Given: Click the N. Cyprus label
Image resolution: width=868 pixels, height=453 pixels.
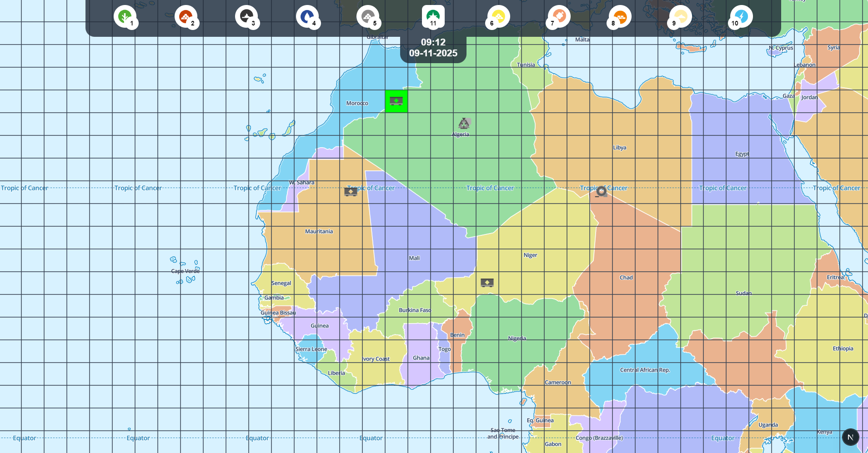Looking at the screenshot, I should (781, 48).
